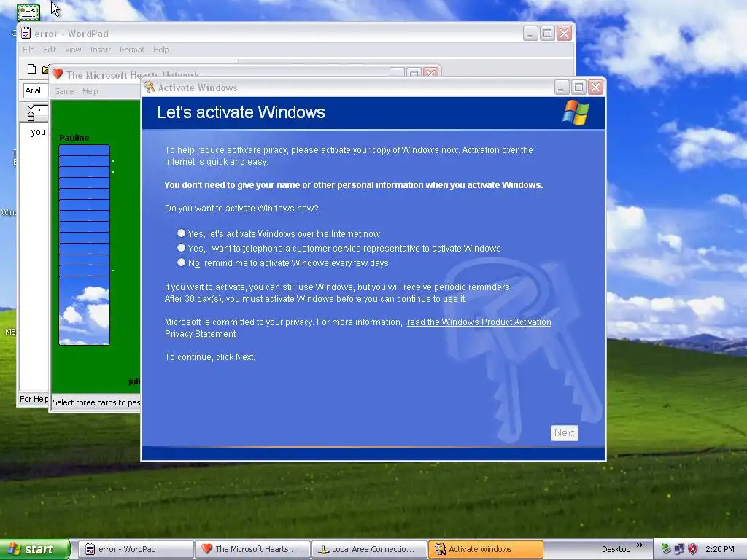Click the Next button in Activate Windows
This screenshot has width=747, height=560.
pyautogui.click(x=564, y=433)
